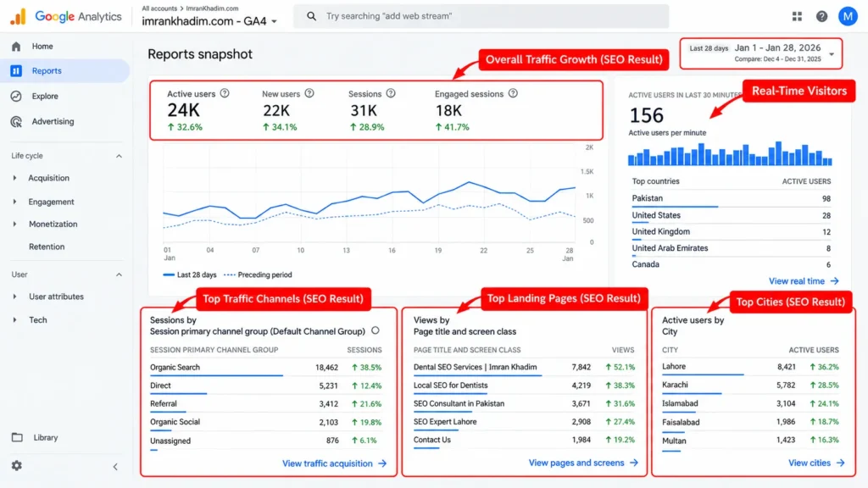Viewport: 868px width, 488px height.
Task: Click the Organic Social channel row
Action: coord(265,422)
